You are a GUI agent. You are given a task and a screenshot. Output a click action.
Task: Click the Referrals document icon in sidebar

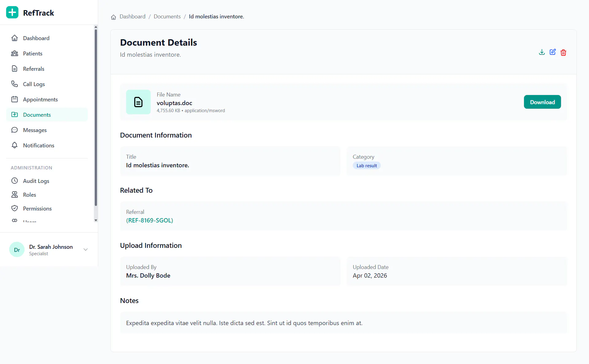[x=14, y=69]
